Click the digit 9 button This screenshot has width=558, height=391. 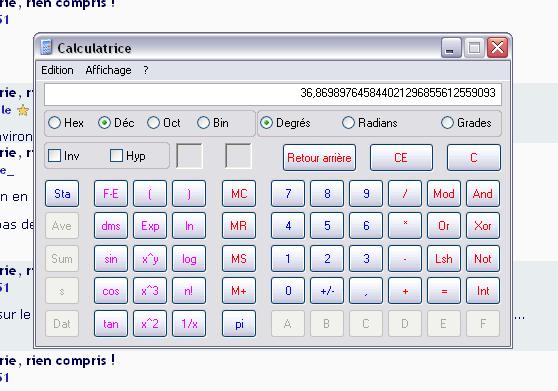click(x=366, y=194)
